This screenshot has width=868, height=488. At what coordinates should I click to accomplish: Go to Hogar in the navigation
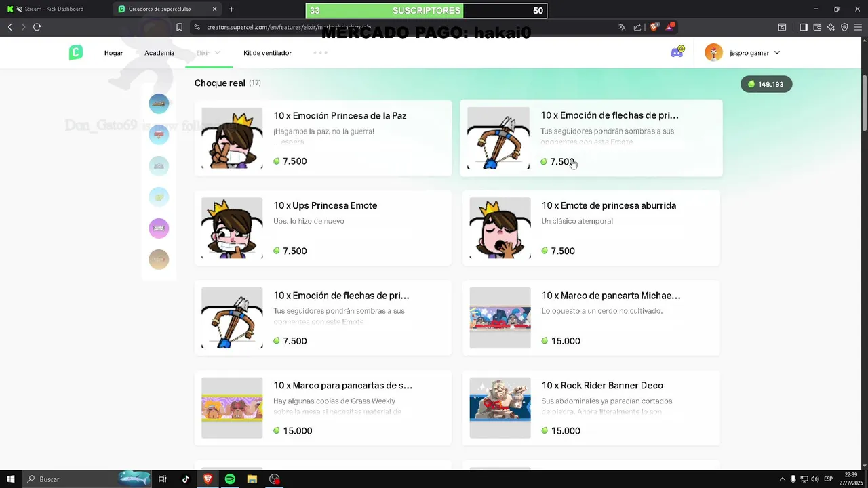113,52
